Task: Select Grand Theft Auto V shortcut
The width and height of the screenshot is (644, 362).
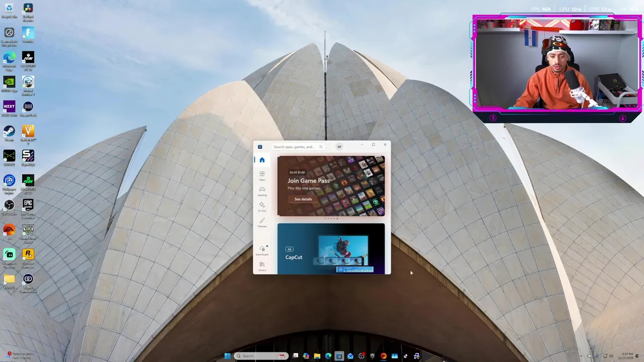Action: tap(28, 233)
